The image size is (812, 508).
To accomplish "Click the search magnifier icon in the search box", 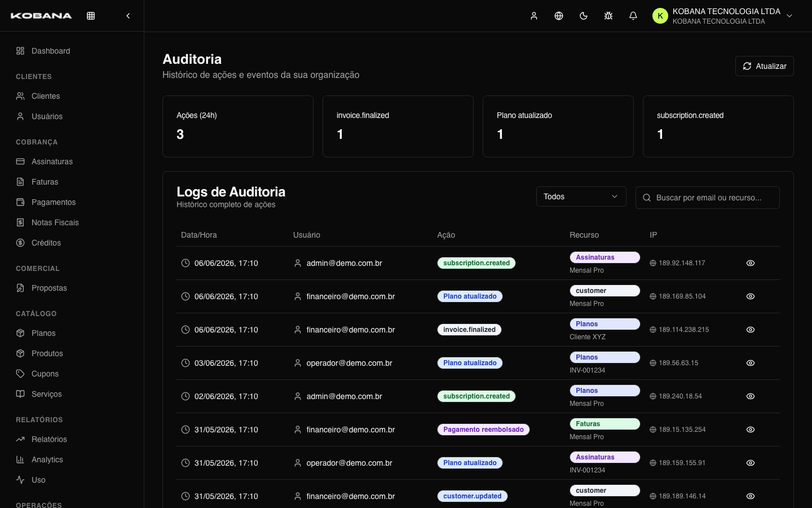I will point(647,198).
